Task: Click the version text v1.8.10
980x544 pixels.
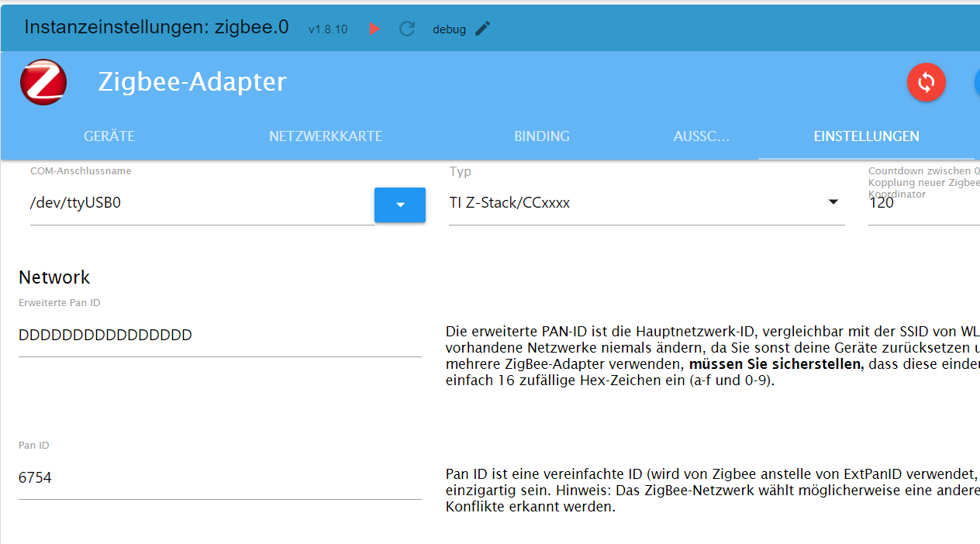Action: (328, 29)
